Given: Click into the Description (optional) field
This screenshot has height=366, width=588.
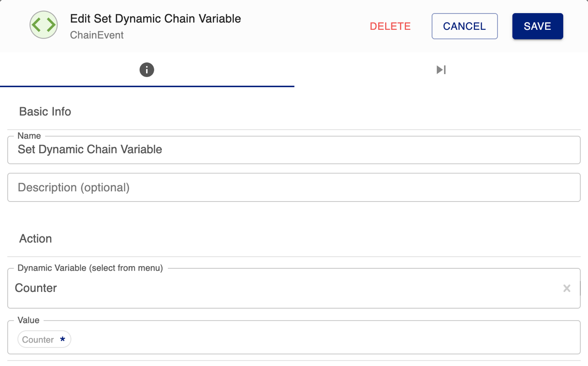Looking at the screenshot, I should tap(294, 188).
